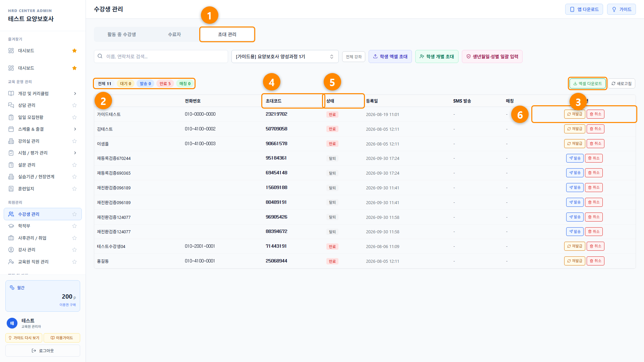Toggle favorite star for 상담 관리
This screenshot has width=644, height=362.
[x=74, y=105]
